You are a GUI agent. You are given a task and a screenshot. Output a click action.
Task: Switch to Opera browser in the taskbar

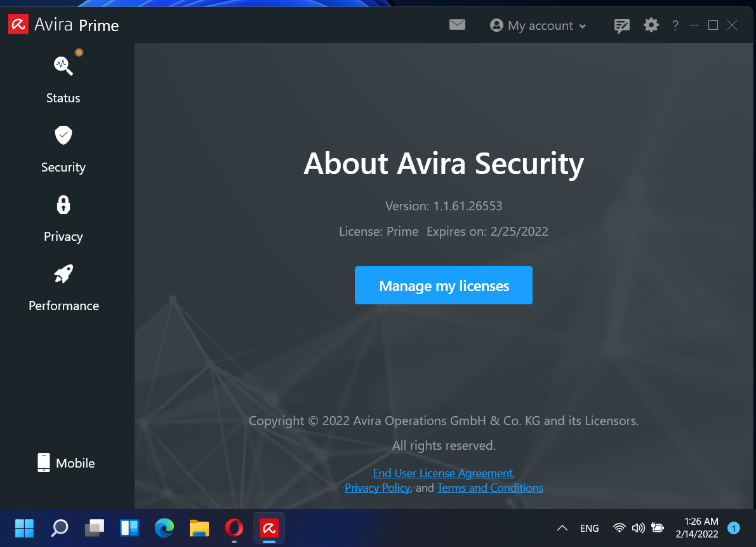[x=234, y=528]
